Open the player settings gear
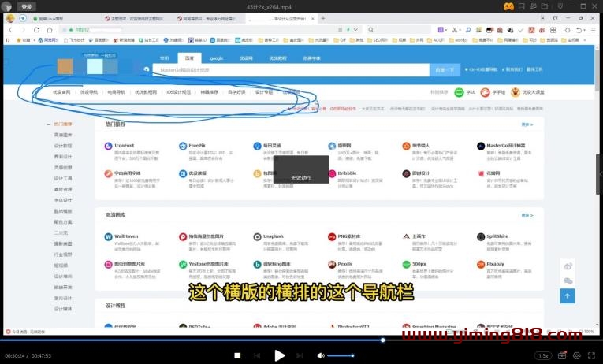603x364 pixels. pos(577,356)
